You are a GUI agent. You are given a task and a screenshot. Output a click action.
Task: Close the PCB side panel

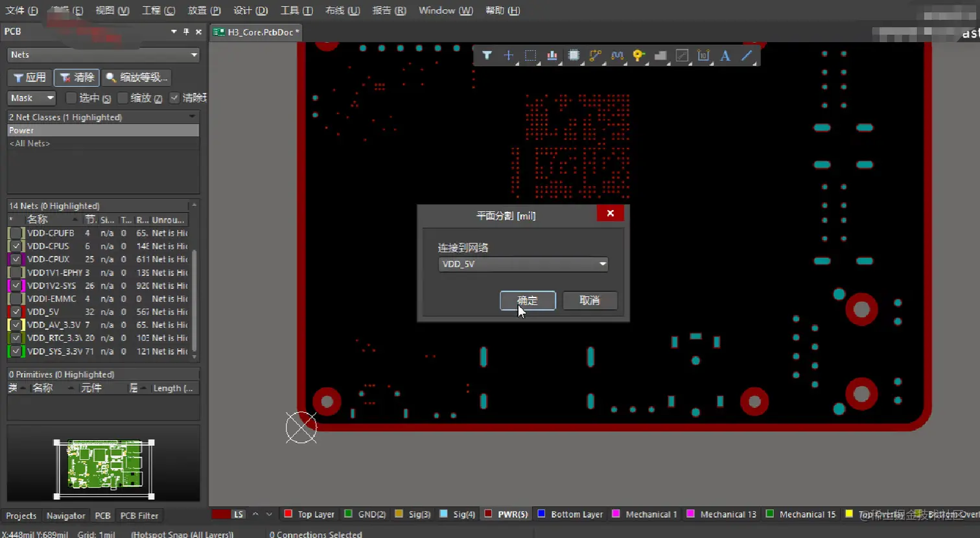(x=198, y=32)
